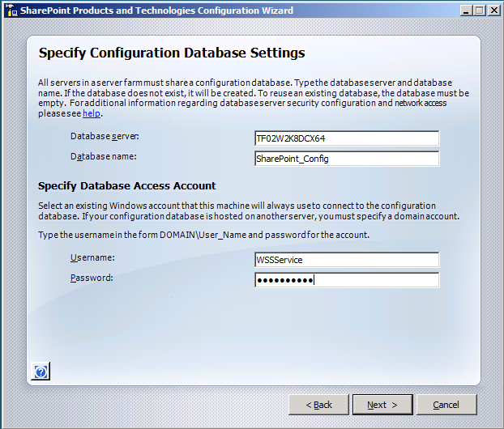The width and height of the screenshot is (504, 429).
Task: Select the Database name field with SharePoint_Config
Action: 347,159
